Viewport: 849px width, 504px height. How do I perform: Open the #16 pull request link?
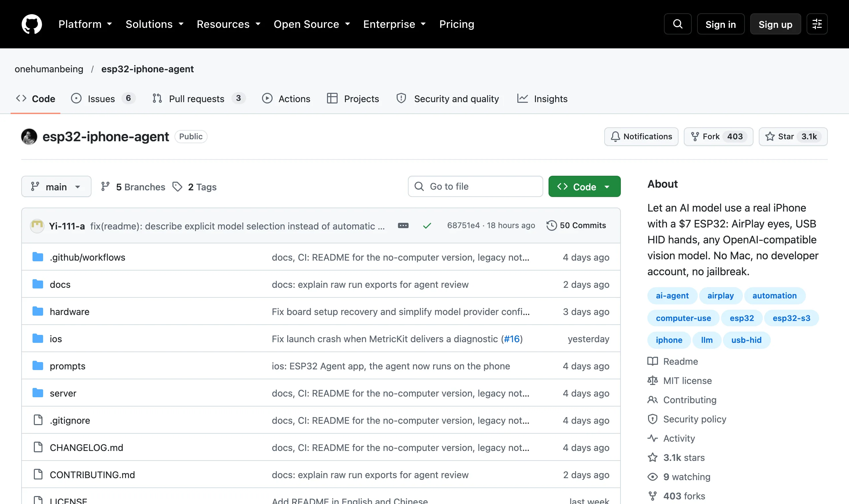point(512,339)
